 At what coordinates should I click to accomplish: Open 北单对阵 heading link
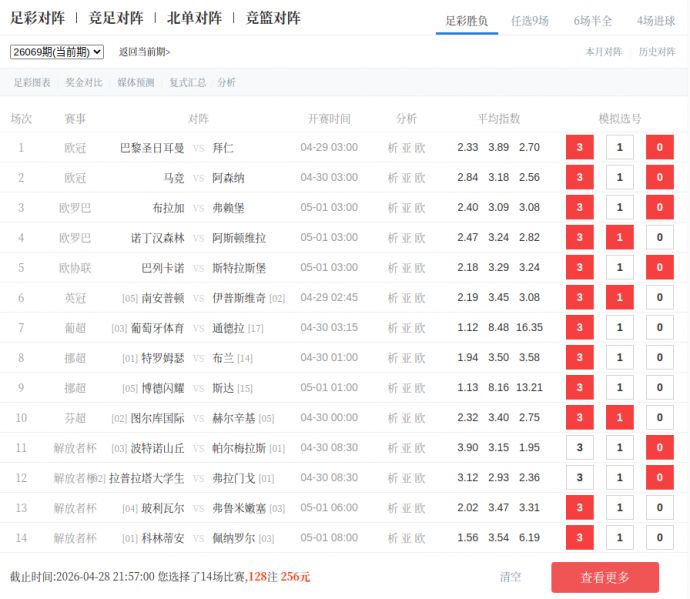194,18
